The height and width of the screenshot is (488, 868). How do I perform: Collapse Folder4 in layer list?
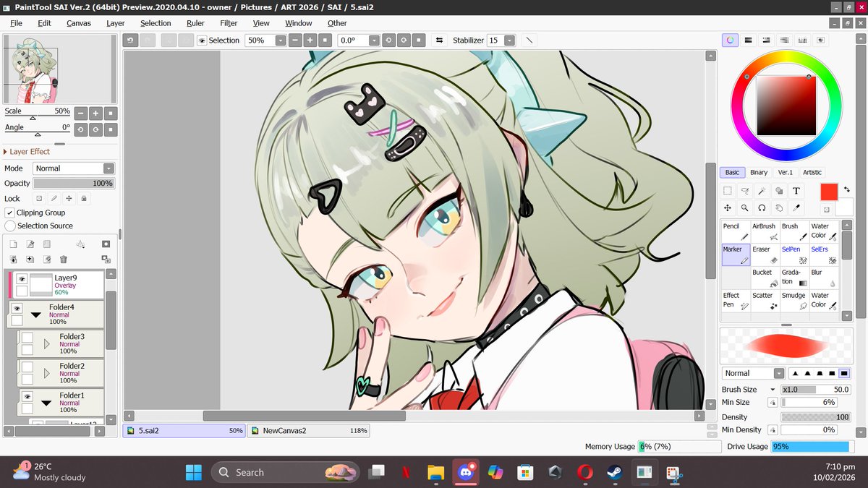point(35,314)
